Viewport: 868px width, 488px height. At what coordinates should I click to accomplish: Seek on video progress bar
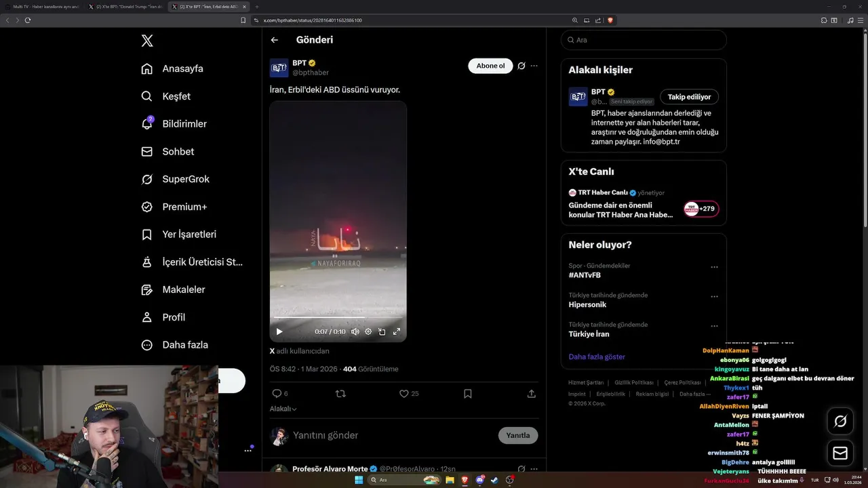pos(338,317)
